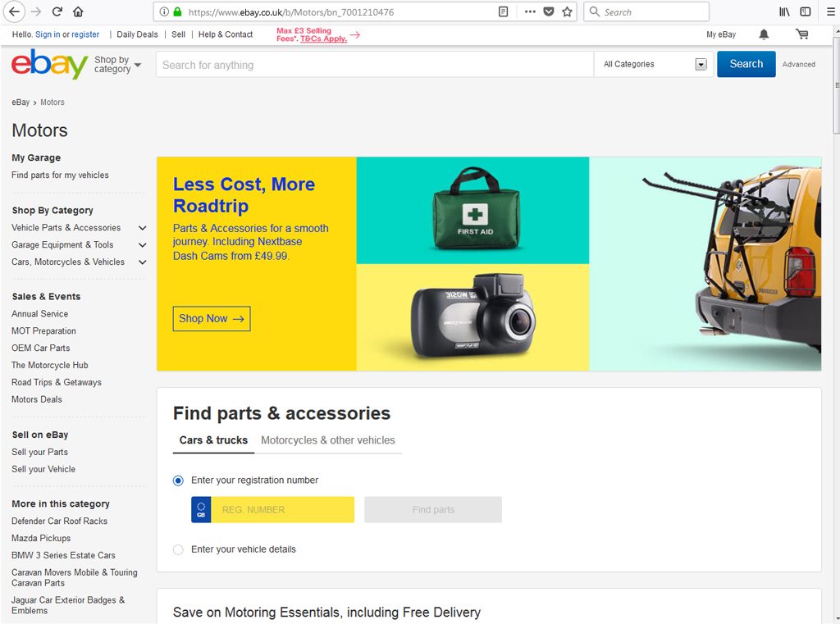
Task: Open Help & Contact in the top menu
Action: [x=226, y=34]
